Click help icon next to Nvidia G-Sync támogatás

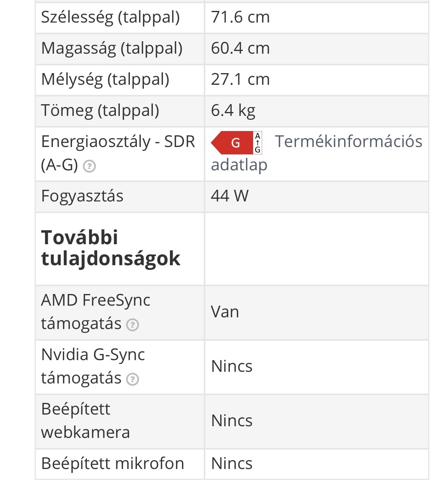point(133,379)
